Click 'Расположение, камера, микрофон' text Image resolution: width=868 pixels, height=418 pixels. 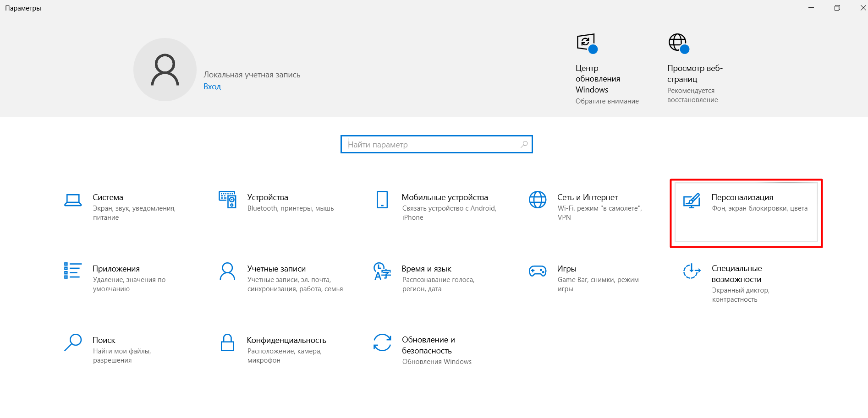click(285, 356)
